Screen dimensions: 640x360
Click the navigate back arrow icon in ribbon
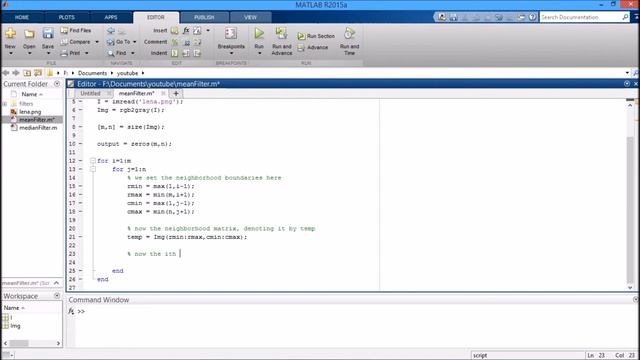[111, 31]
